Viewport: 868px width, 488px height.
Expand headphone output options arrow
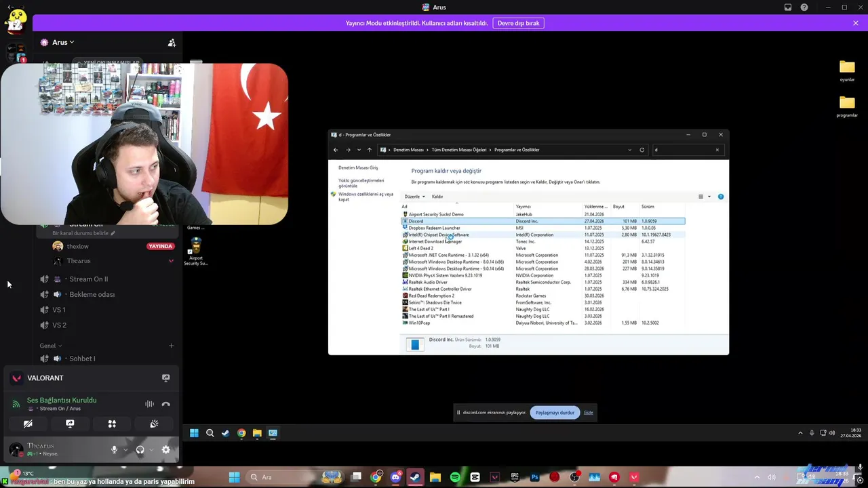point(151,449)
